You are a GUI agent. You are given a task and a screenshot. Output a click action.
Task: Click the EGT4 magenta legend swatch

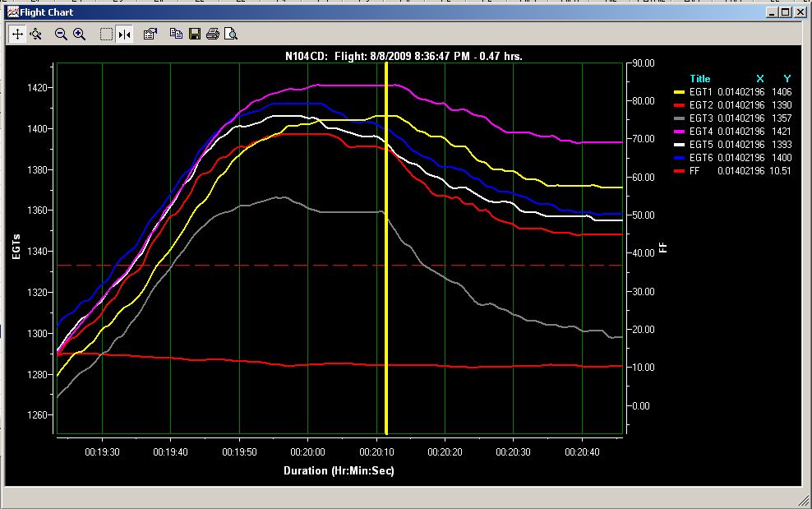679,132
